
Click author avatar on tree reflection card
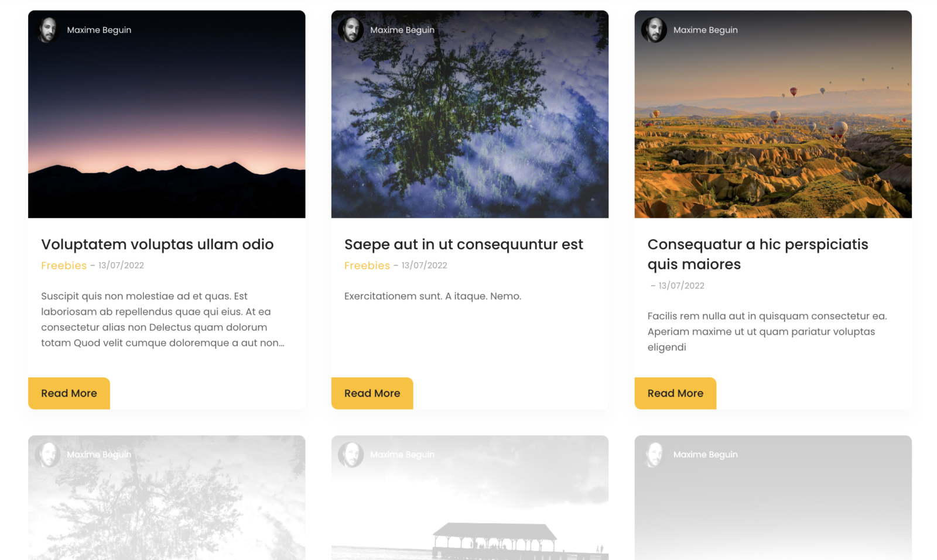pos(351,30)
